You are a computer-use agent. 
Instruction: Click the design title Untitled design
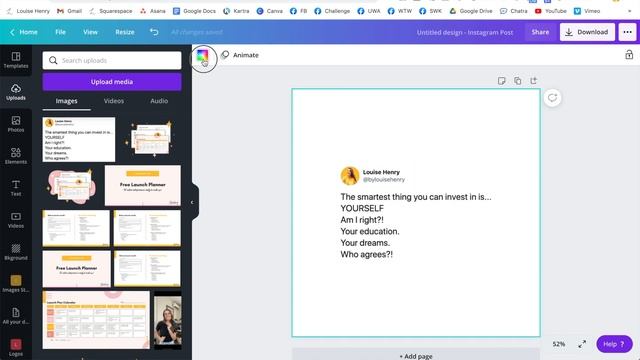tap(464, 32)
